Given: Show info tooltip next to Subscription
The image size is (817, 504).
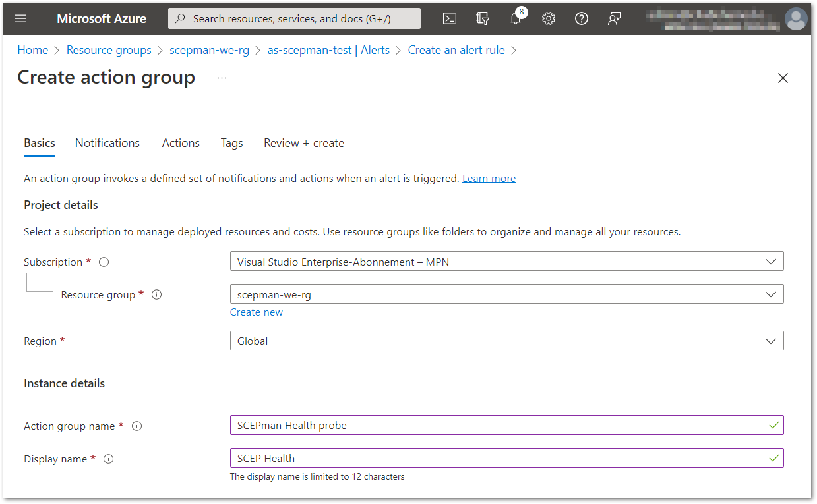Looking at the screenshot, I should click(x=104, y=262).
